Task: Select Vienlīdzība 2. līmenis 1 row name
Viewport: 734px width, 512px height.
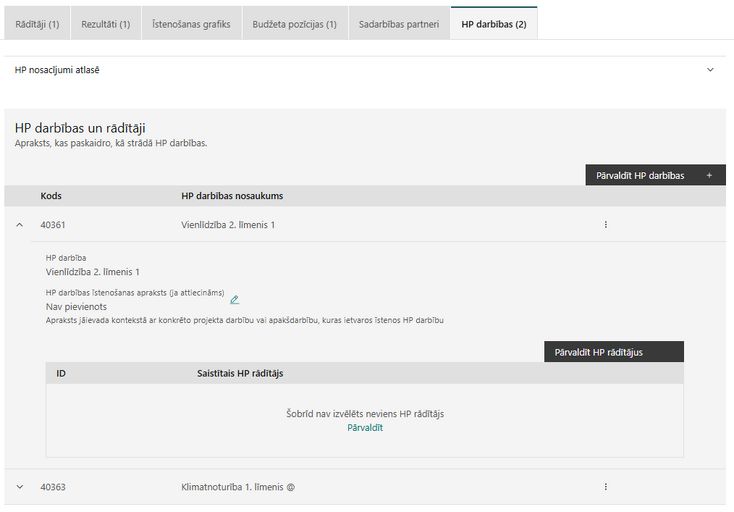Action: [x=228, y=225]
